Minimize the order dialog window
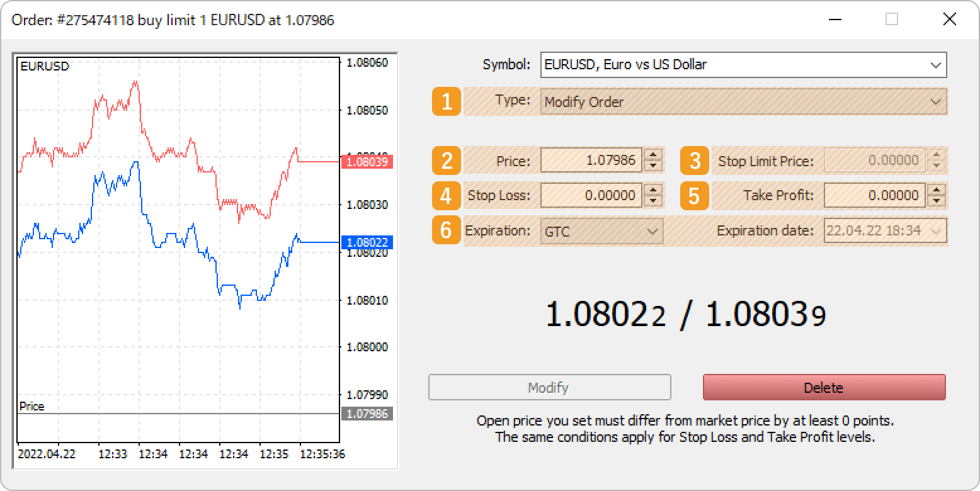Image resolution: width=980 pixels, height=491 pixels. 835,20
